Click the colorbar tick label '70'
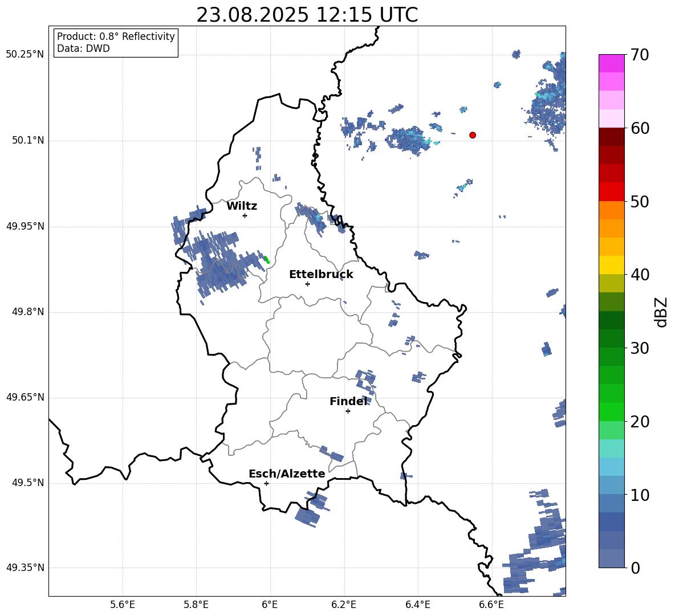The width and height of the screenshot is (675, 616). pos(640,55)
